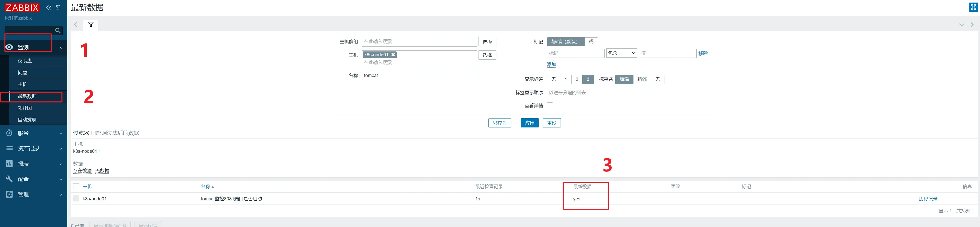
Task: Collapse sidebar with double-chevron icon
Action: 49,8
